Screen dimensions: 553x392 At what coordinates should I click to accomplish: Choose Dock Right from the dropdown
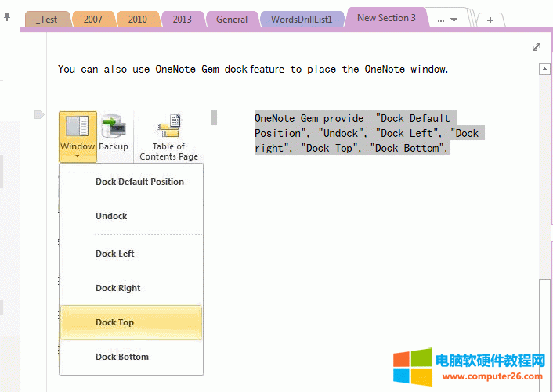pyautogui.click(x=118, y=288)
